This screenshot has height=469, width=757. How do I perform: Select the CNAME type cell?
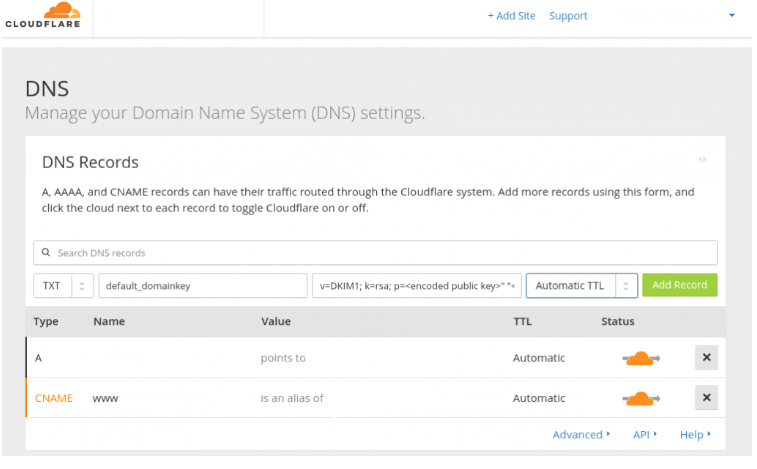[x=54, y=398]
